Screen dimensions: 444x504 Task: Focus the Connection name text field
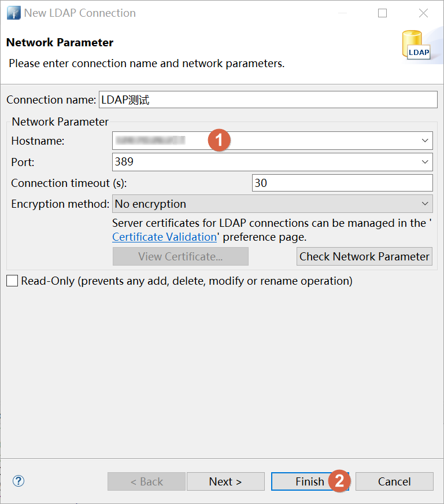(x=268, y=100)
